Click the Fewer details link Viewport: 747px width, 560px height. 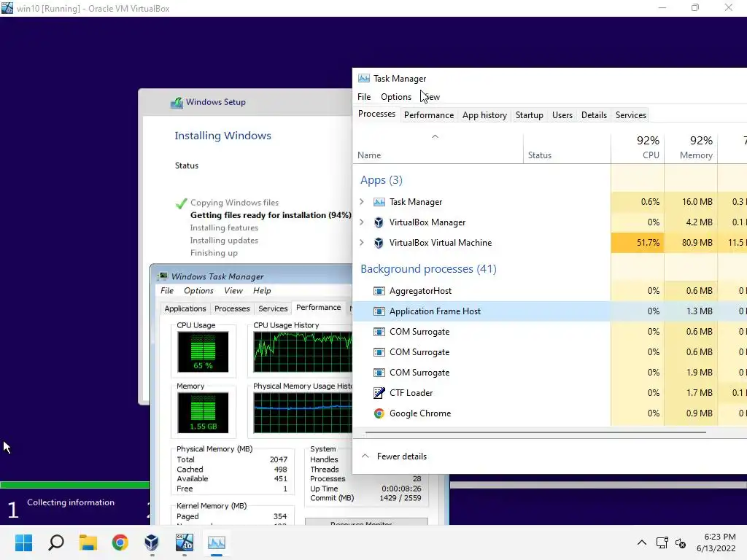[402, 456]
